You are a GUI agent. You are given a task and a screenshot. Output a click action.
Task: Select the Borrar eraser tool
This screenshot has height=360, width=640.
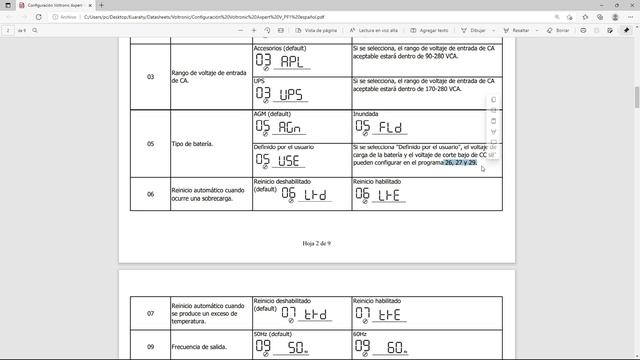click(558, 30)
